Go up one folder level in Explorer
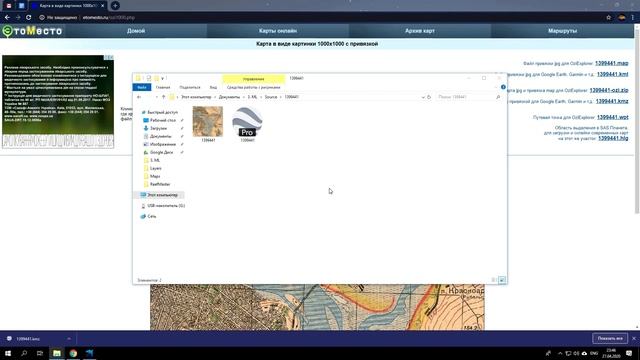The width and height of the screenshot is (640, 360). click(x=164, y=97)
